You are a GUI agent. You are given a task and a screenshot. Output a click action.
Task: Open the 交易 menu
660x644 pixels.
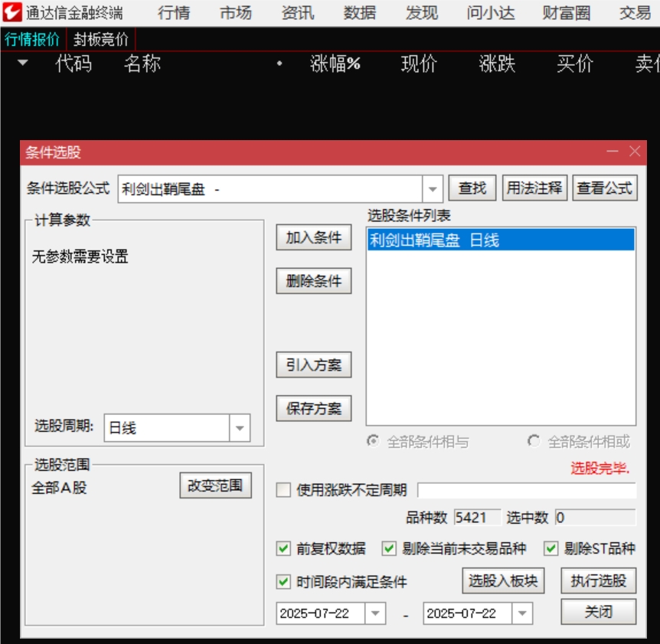(635, 12)
